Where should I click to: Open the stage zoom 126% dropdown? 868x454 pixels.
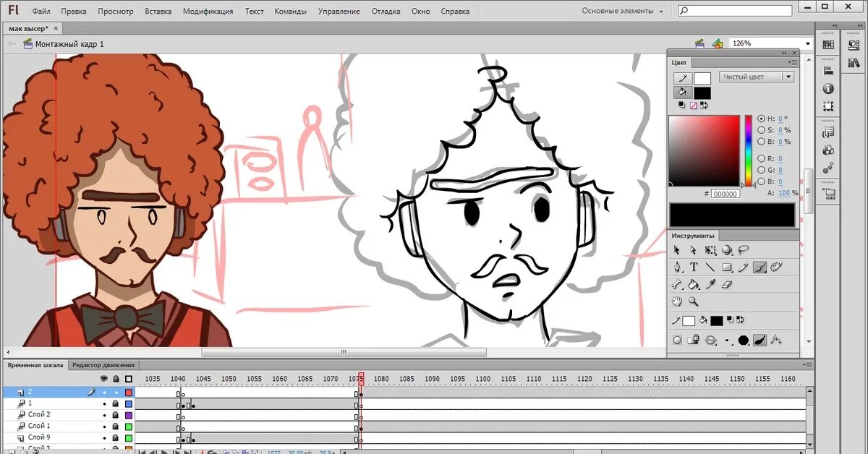[807, 43]
